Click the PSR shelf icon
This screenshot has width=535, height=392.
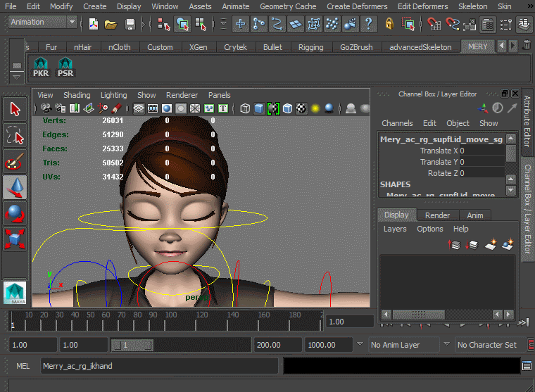click(65, 68)
